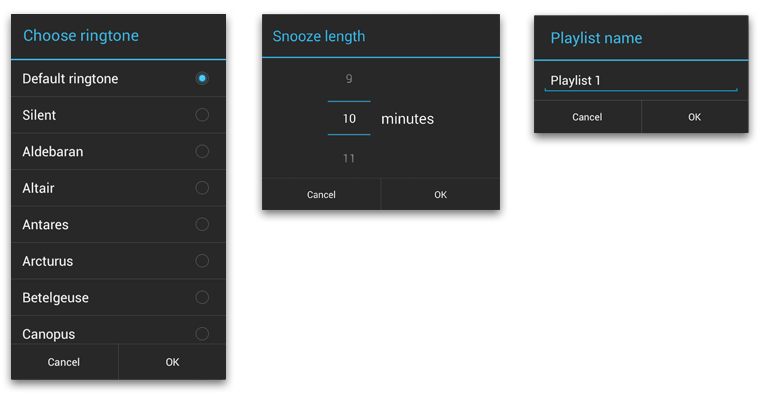Choose the Silent ringtone radio button
The width and height of the screenshot is (760, 400).
pos(202,115)
